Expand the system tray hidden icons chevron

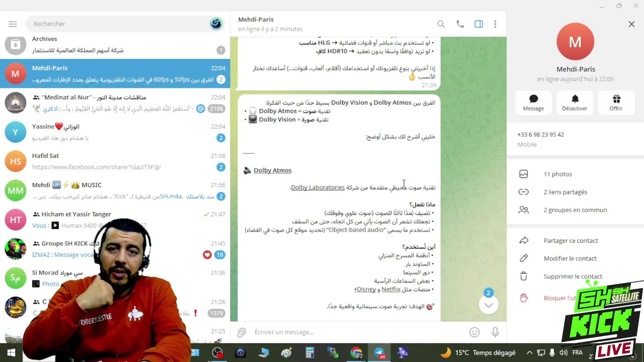click(x=530, y=353)
